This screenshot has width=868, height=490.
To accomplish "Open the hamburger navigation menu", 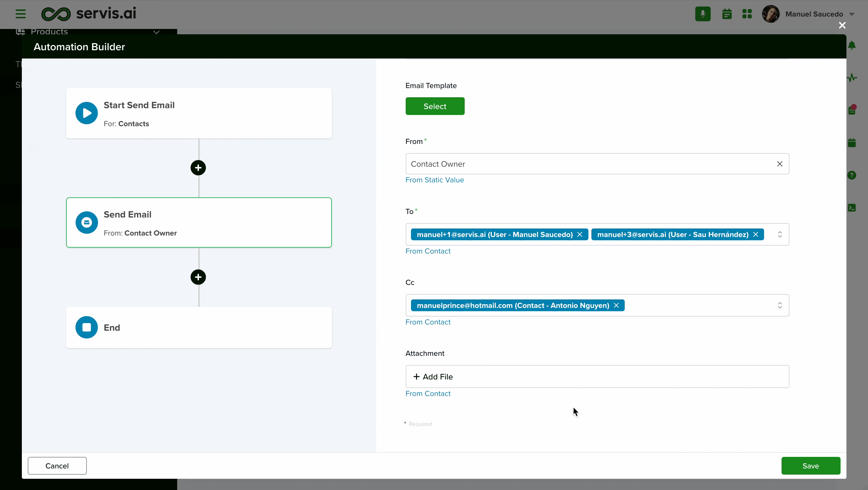I will pos(21,14).
